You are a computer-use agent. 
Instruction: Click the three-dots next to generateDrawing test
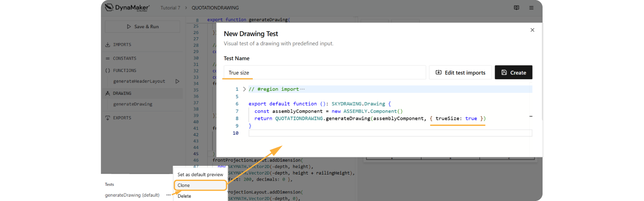(x=168, y=195)
